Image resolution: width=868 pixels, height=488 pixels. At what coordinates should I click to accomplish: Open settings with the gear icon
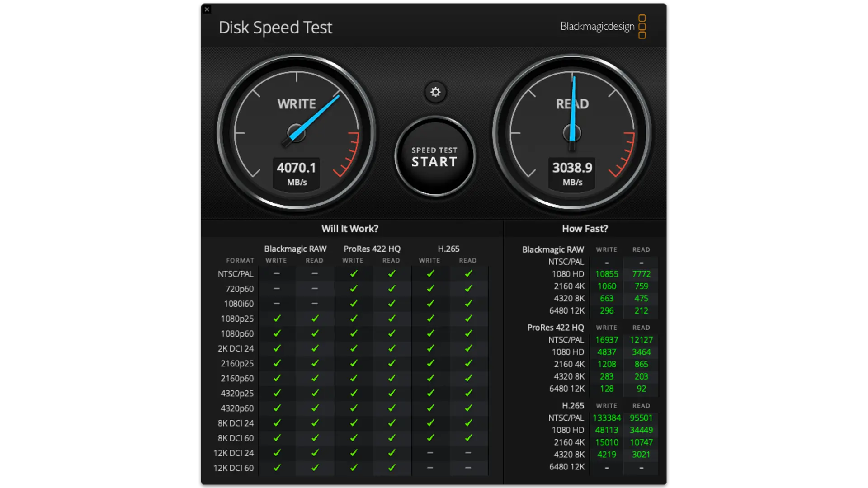[x=435, y=92]
